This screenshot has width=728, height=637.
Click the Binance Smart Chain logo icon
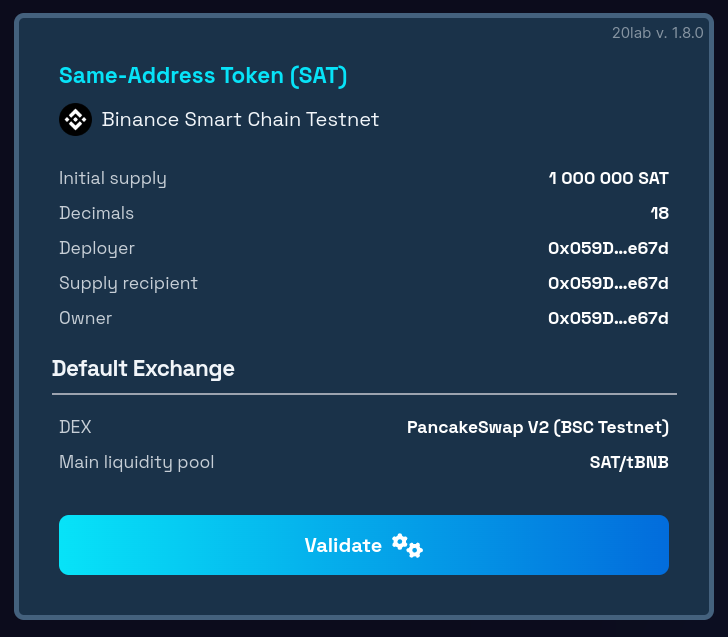75,120
